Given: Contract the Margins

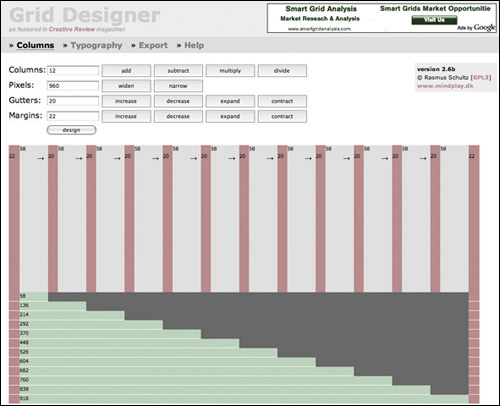Looking at the screenshot, I should pos(282,116).
